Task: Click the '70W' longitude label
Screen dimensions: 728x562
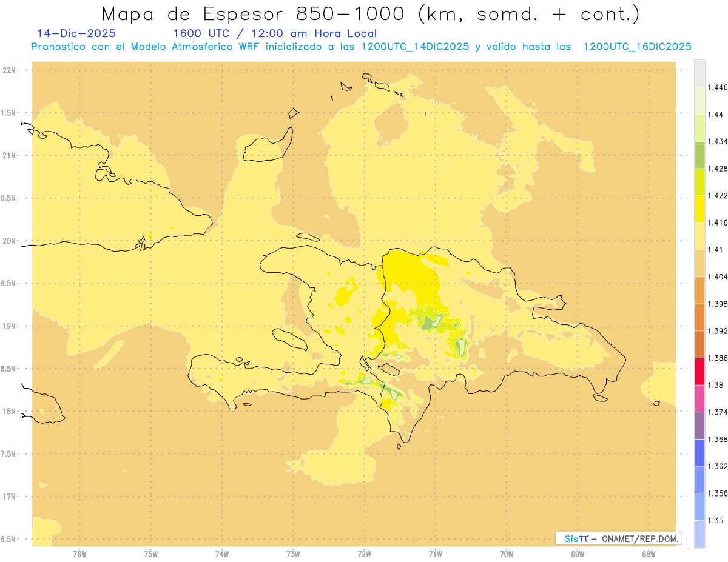Action: point(507,554)
